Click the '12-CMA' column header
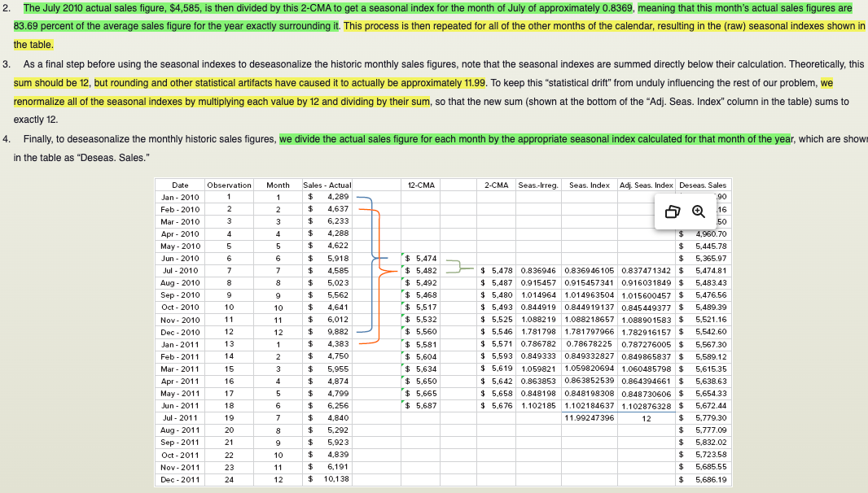This screenshot has width=868, height=493. point(421,185)
